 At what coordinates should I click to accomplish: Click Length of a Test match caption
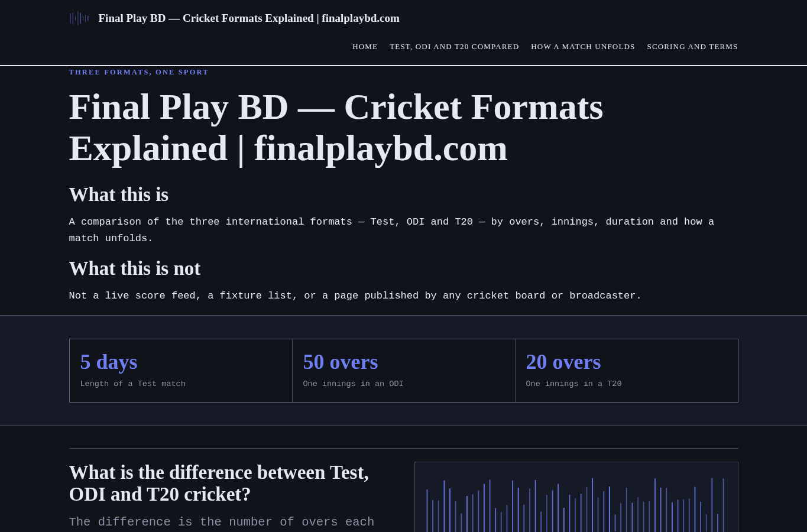click(133, 384)
